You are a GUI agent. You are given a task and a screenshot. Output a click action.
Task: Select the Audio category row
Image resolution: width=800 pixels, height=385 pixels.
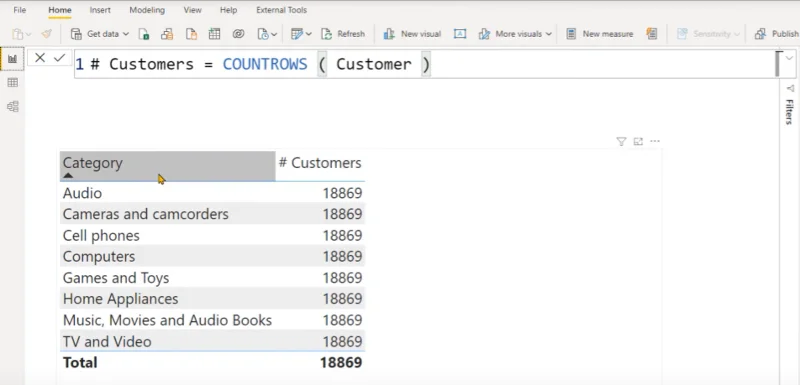(x=212, y=193)
